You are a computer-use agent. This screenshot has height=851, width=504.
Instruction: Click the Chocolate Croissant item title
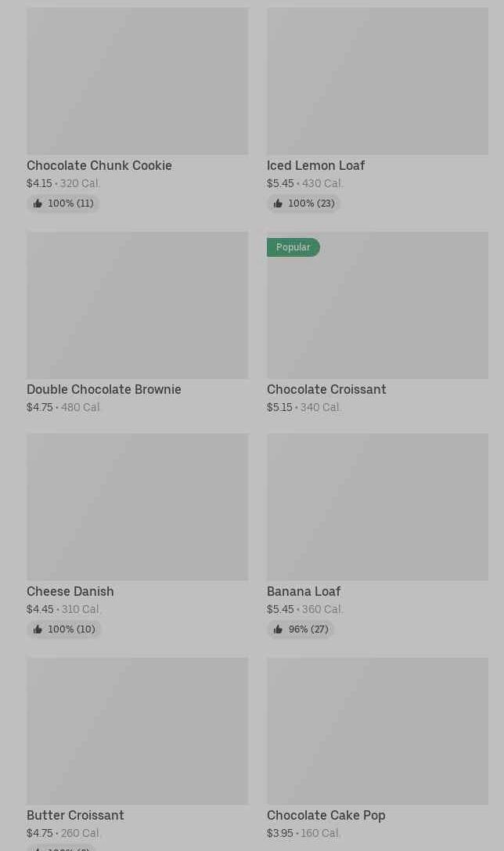pyautogui.click(x=326, y=389)
